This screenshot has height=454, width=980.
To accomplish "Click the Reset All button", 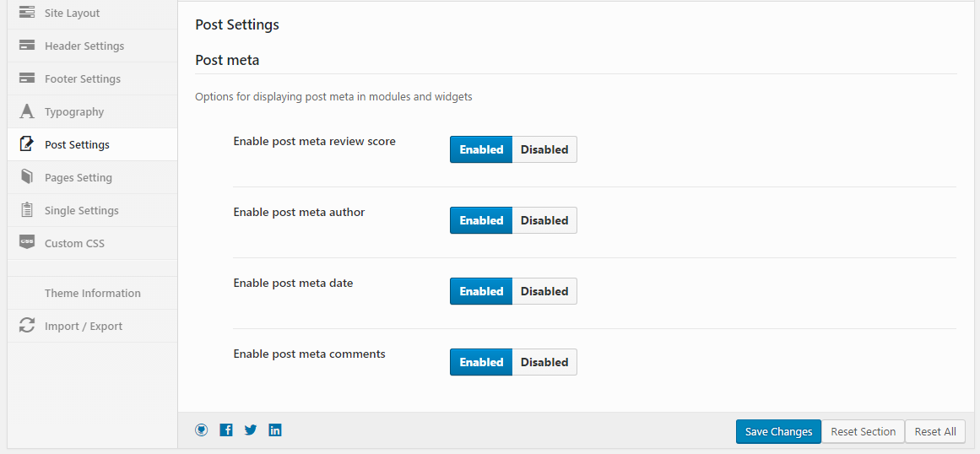I will click(935, 431).
